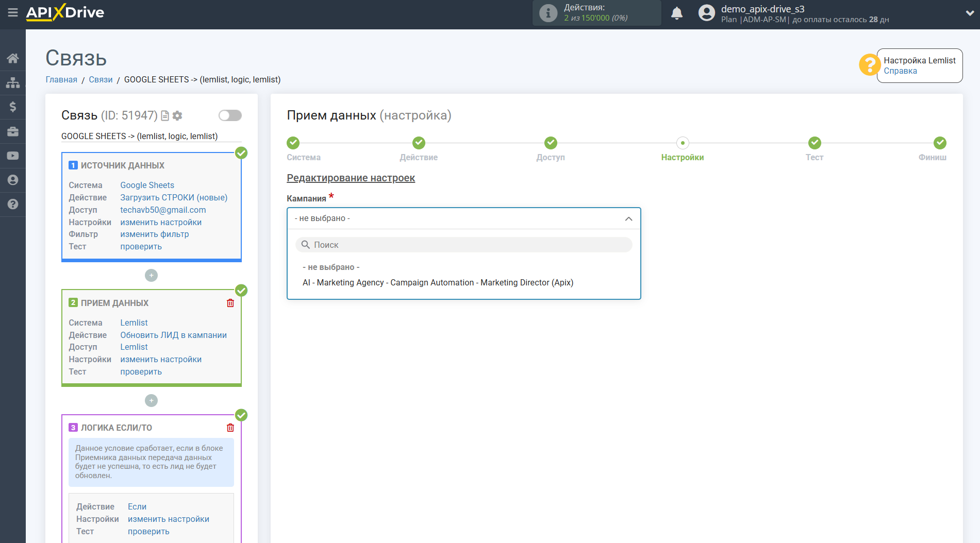The height and width of the screenshot is (543, 980).
Task: Delete the ПРИЕМ ДАННЫХ block trash icon
Action: pyautogui.click(x=230, y=303)
